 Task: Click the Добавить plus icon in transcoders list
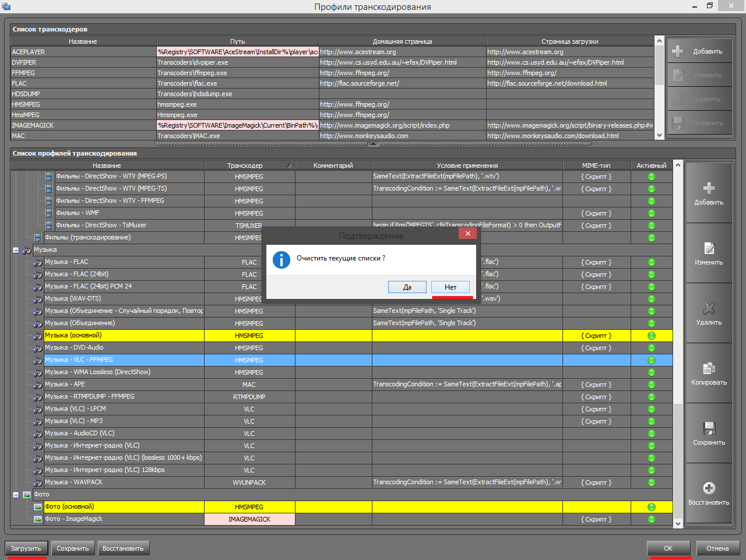tap(678, 51)
